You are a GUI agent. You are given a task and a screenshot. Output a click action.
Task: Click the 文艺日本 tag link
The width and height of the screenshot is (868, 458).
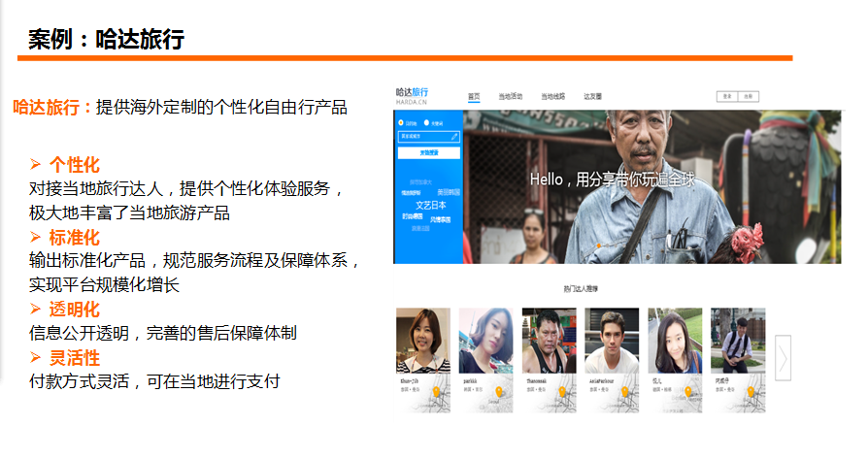pyautogui.click(x=431, y=206)
